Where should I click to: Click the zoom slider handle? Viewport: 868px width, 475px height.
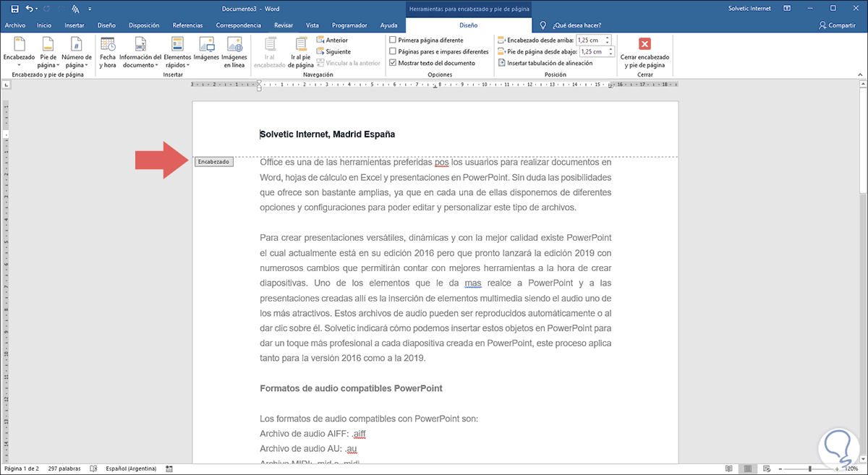coord(812,468)
